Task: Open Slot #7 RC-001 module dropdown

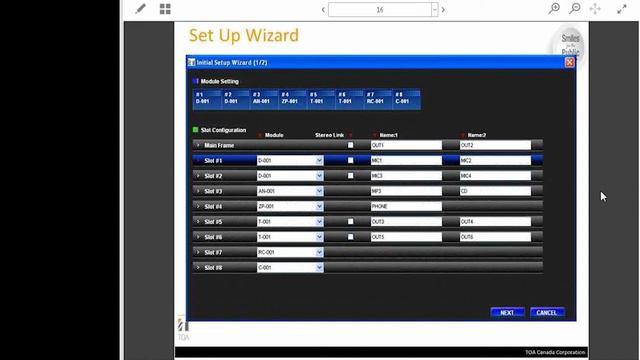Action: tap(319, 252)
